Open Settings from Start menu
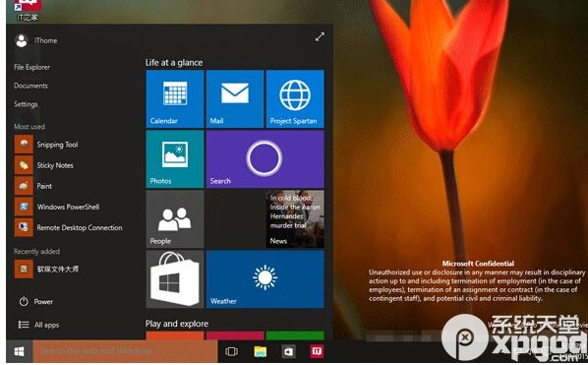Image resolution: width=588 pixels, height=365 pixels. [x=26, y=104]
